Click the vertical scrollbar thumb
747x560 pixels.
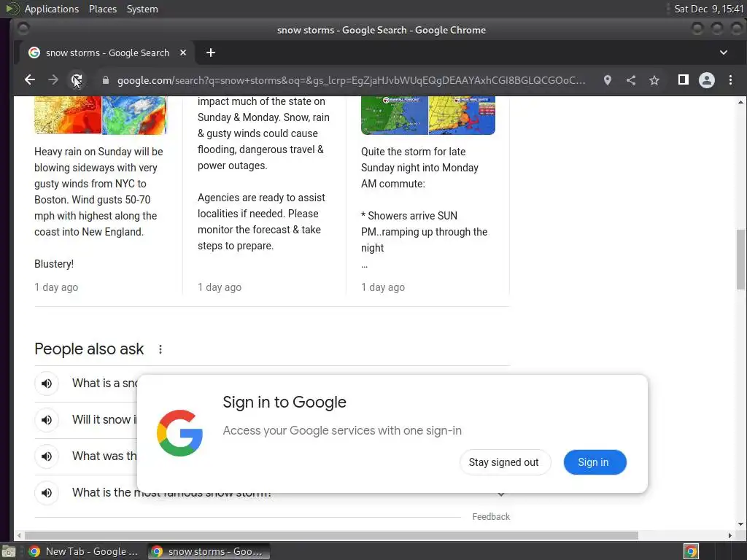click(x=740, y=259)
